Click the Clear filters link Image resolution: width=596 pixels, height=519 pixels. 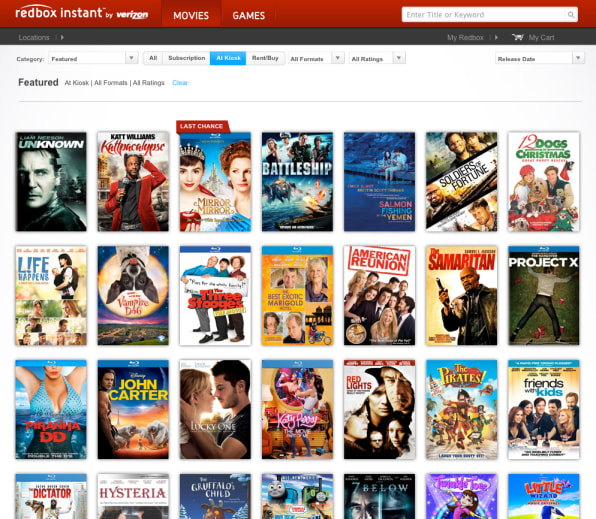[x=180, y=83]
